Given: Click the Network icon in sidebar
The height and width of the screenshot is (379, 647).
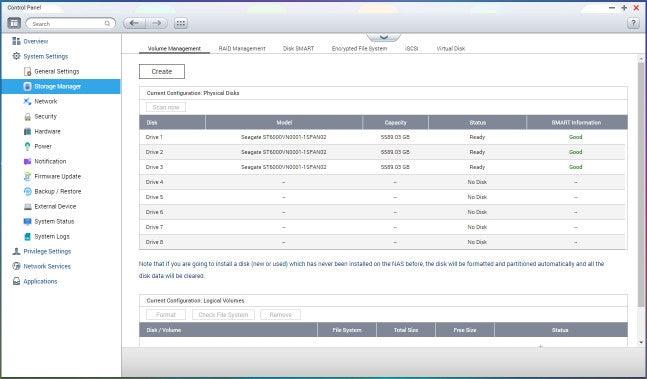Looking at the screenshot, I should pos(28,101).
